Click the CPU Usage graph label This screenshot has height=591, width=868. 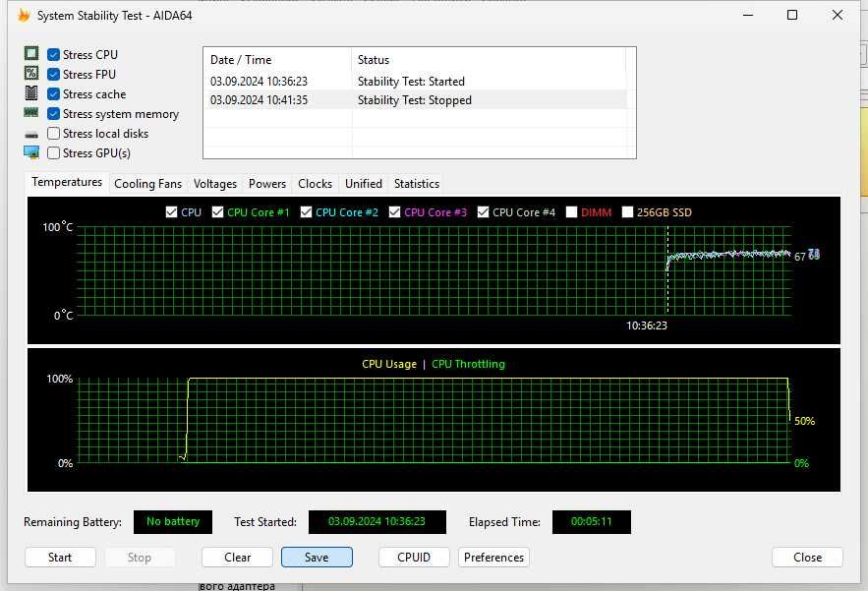tap(389, 364)
